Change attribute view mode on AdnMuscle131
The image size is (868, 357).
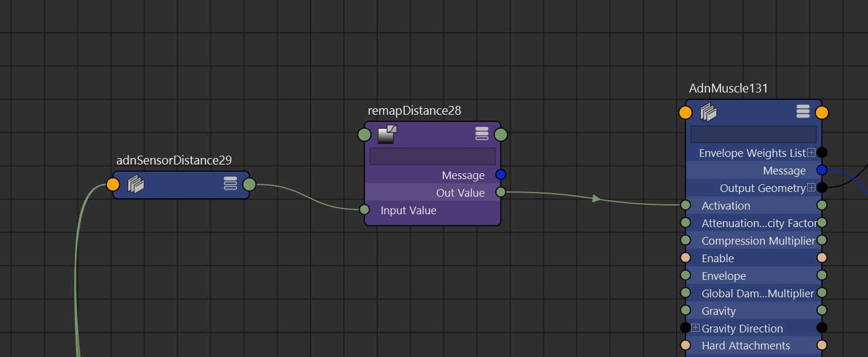click(x=802, y=112)
